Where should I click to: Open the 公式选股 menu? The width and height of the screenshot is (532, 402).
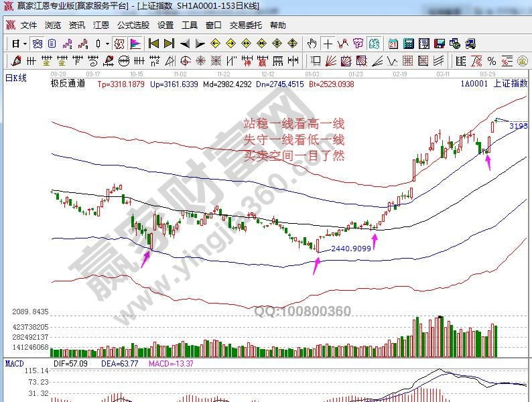(x=133, y=25)
